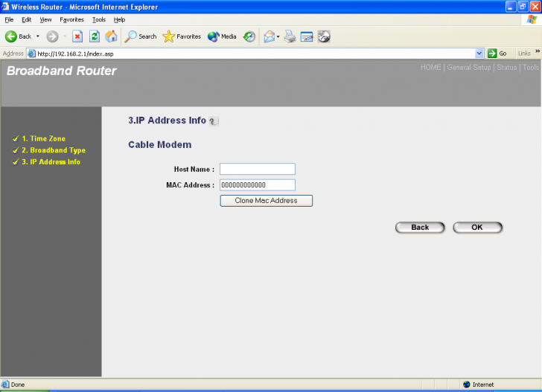Click the Refresh page icon
The width and height of the screenshot is (542, 392).
(x=95, y=36)
